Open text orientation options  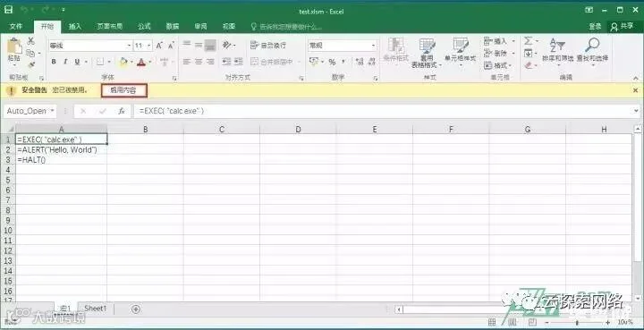coord(228,45)
